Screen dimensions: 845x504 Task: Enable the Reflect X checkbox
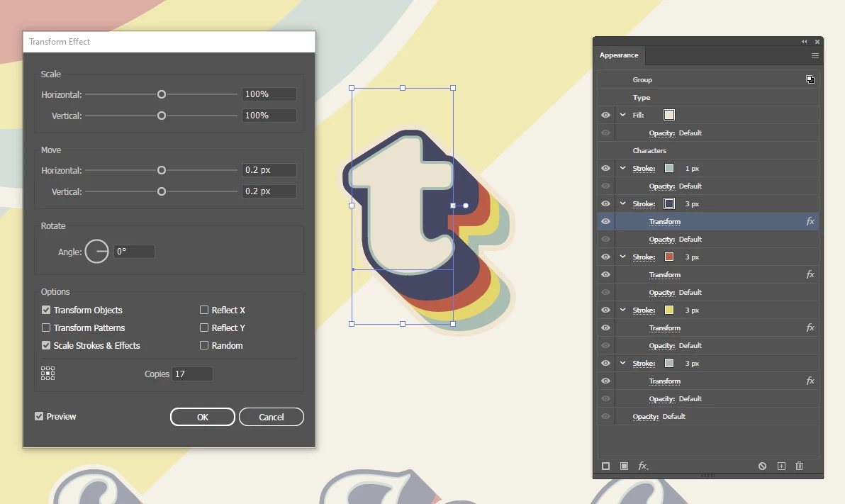[x=203, y=310]
